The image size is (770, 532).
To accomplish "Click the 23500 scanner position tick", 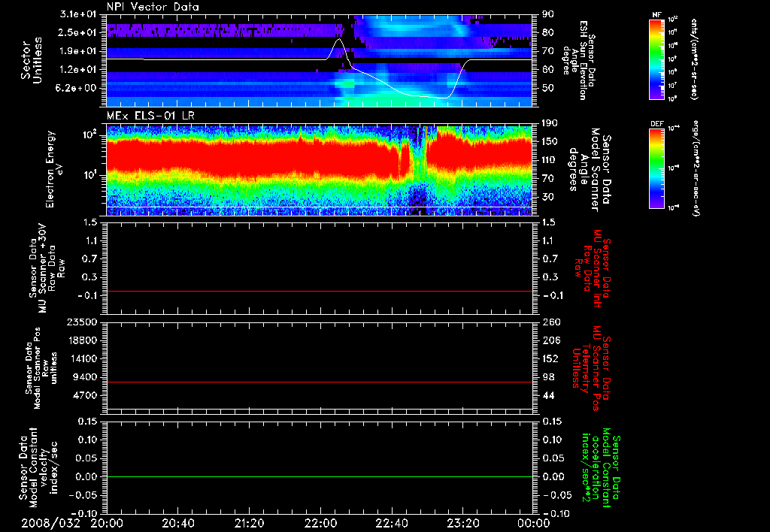I will 83,322.
